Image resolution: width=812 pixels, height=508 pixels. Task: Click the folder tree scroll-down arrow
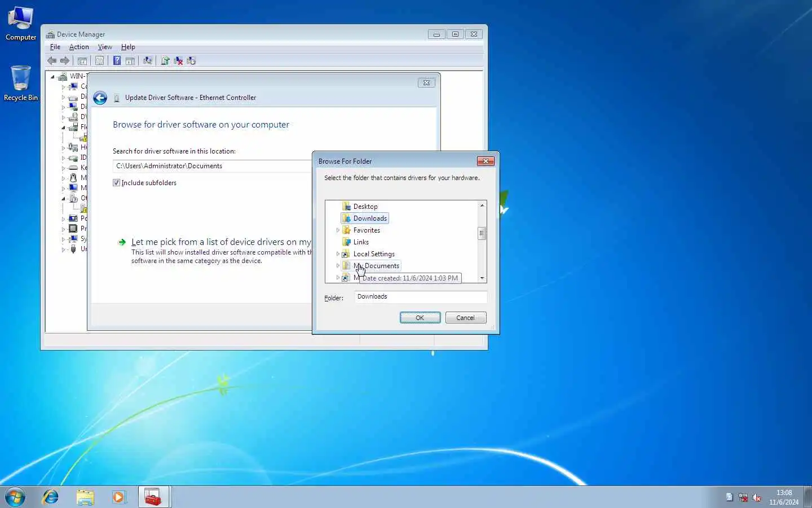pyautogui.click(x=482, y=278)
